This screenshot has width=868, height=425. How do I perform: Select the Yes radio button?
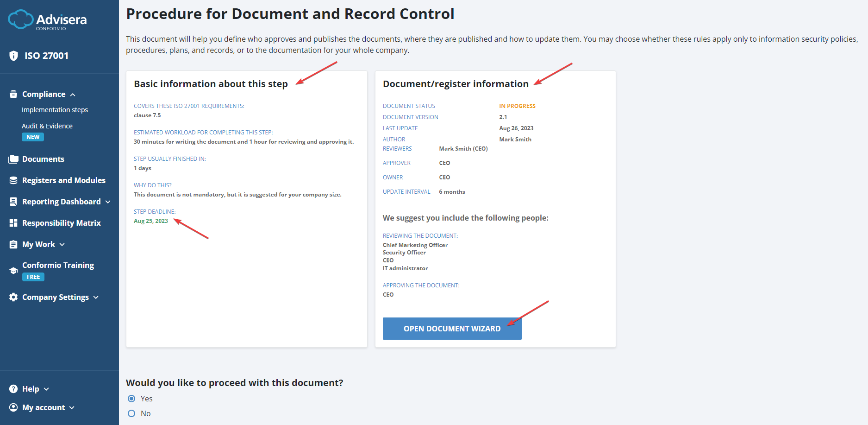coord(131,398)
